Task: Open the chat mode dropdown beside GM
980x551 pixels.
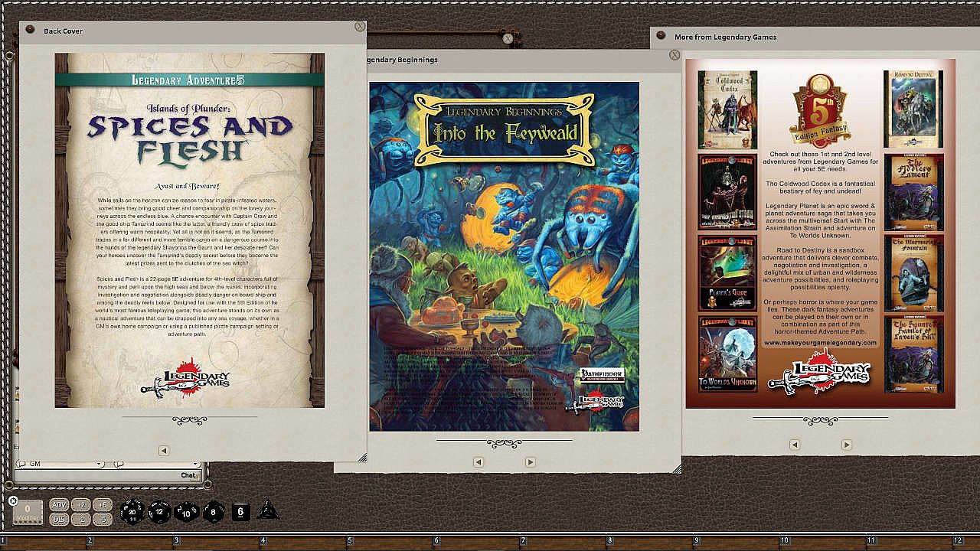Action: point(156,464)
